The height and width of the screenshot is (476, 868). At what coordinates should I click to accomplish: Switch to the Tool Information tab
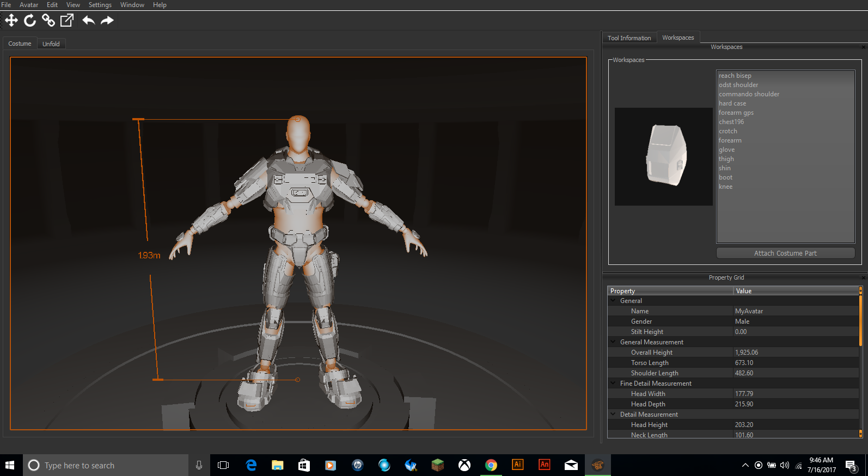point(629,38)
